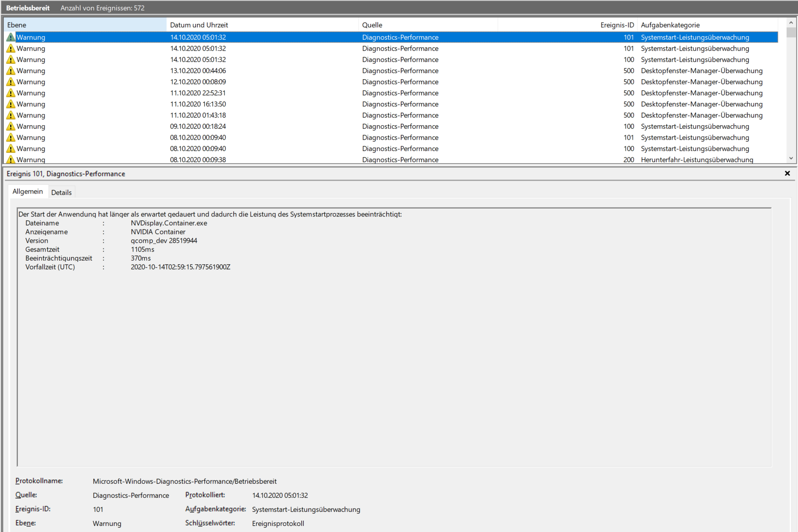Screen dimensions: 798x532
Task: Click warning icon beside the 14.10.2020 event 100
Action: [10, 60]
